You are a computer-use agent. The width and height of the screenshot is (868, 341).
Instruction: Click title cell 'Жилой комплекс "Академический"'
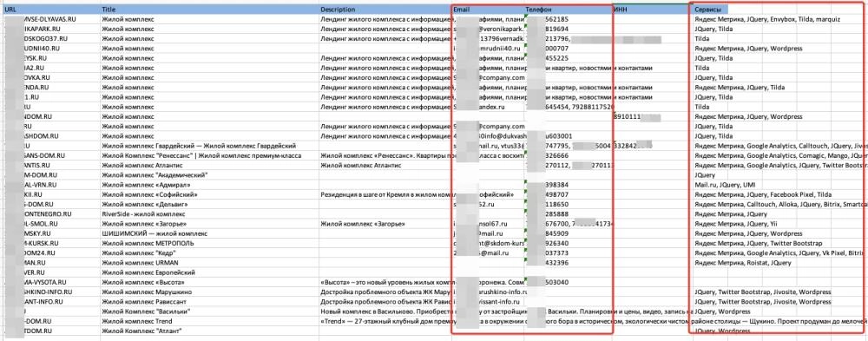pyautogui.click(x=155, y=175)
